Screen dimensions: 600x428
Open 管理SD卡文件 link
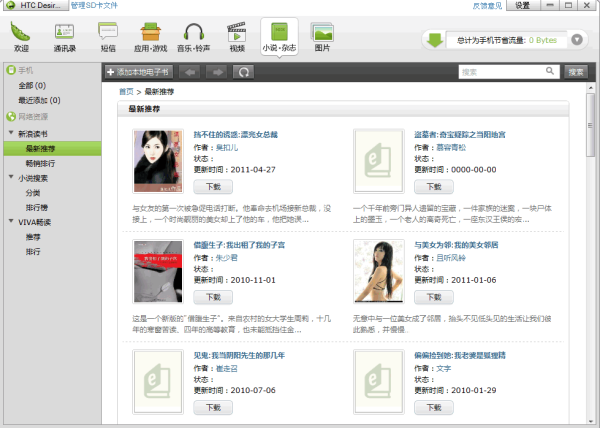click(x=94, y=5)
